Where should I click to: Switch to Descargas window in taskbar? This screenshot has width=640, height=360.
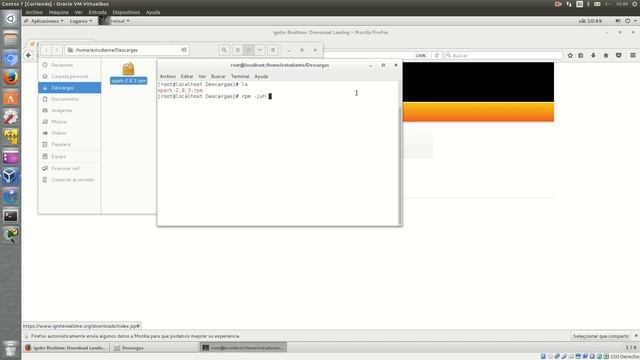pyautogui.click(x=153, y=348)
